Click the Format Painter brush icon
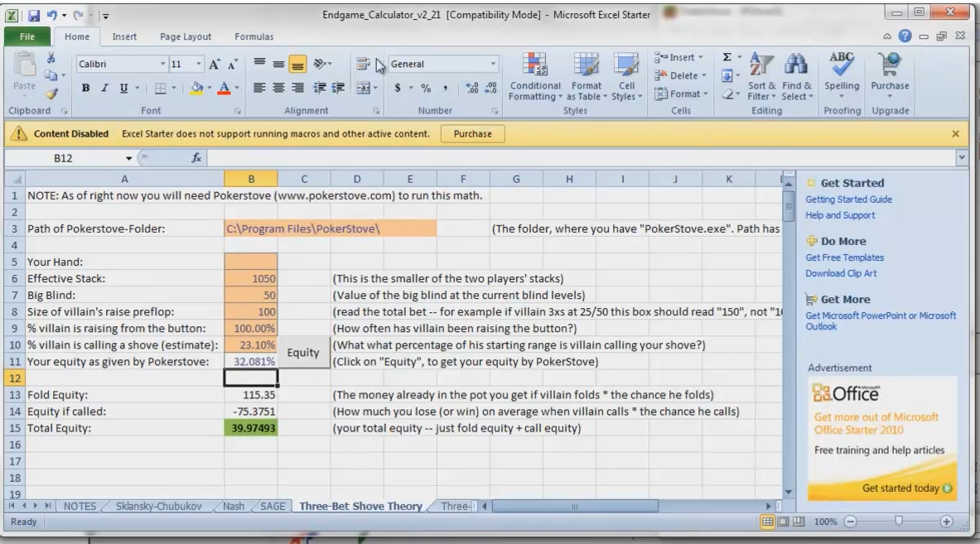Image resolution: width=980 pixels, height=544 pixels. 51,94
